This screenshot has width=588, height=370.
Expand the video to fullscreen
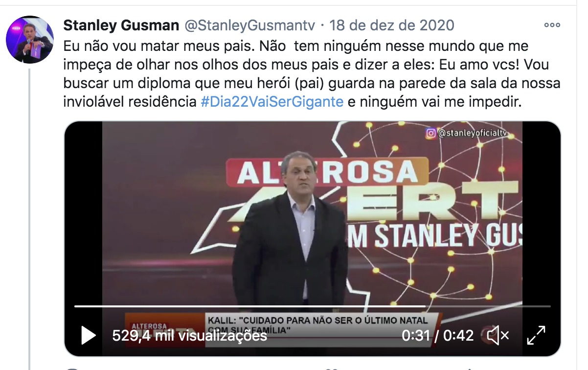(536, 336)
